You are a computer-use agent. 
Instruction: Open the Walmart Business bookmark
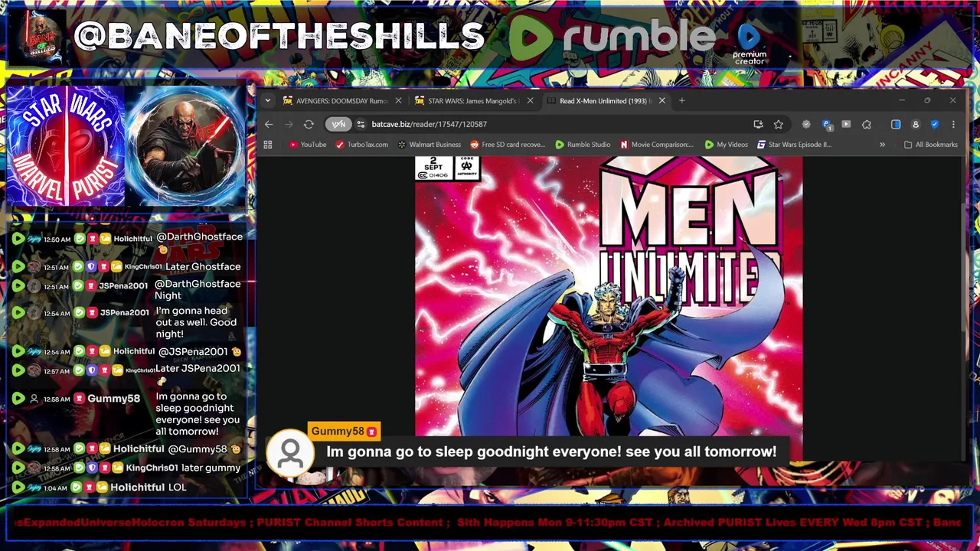pyautogui.click(x=429, y=145)
